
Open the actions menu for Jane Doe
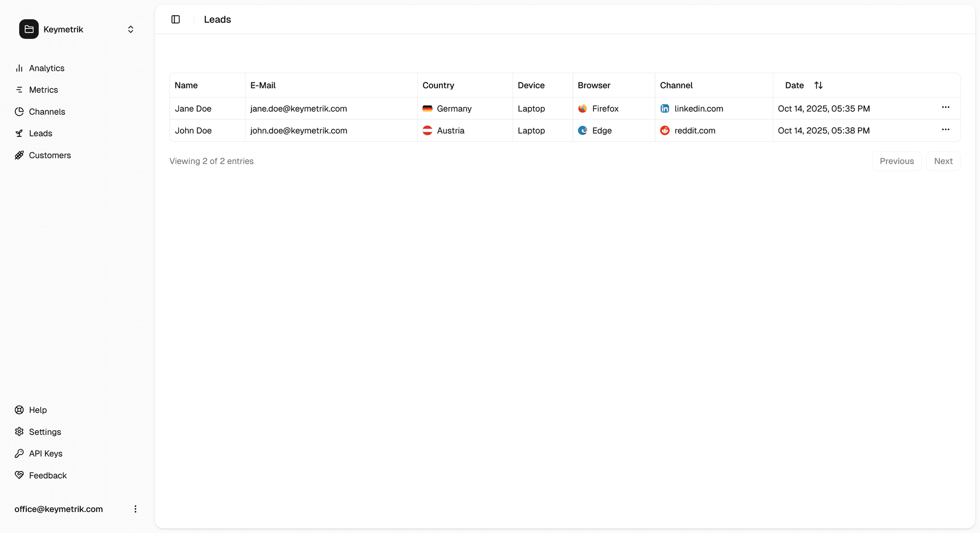tap(946, 108)
